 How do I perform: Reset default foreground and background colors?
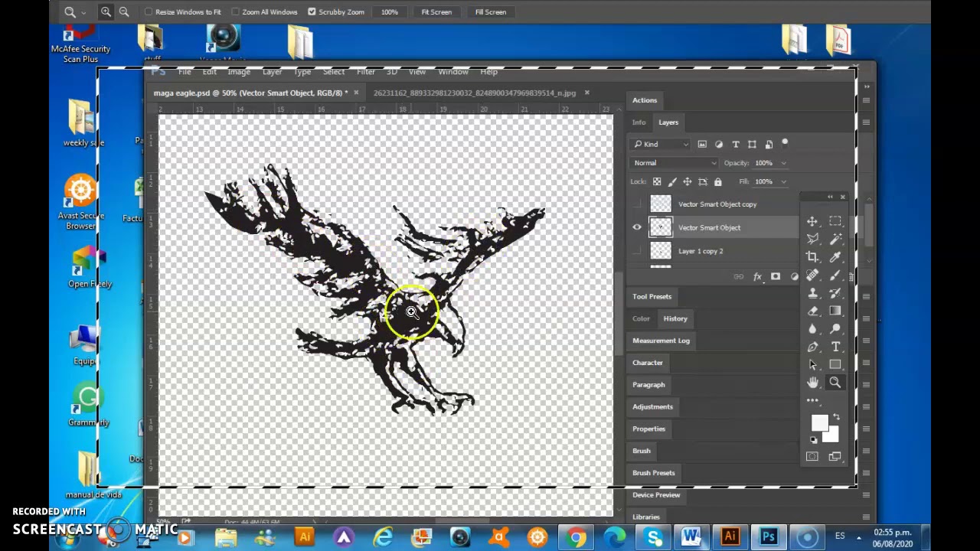pyautogui.click(x=814, y=440)
